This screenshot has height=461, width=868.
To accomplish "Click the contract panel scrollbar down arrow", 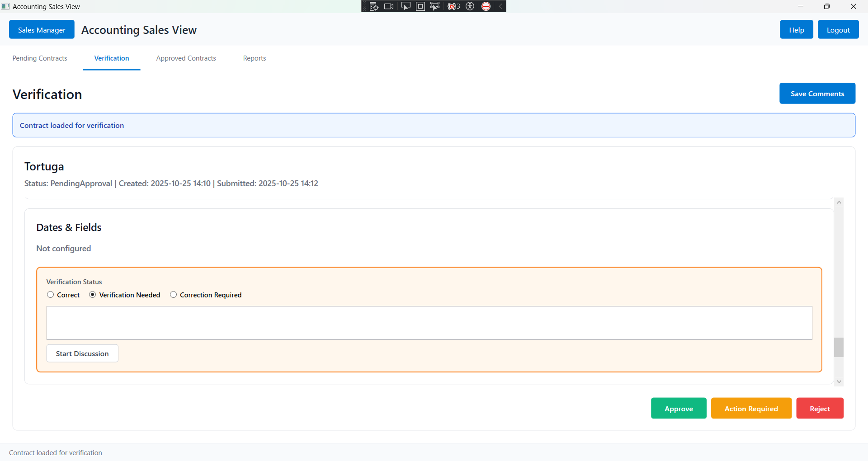I will pyautogui.click(x=839, y=382).
